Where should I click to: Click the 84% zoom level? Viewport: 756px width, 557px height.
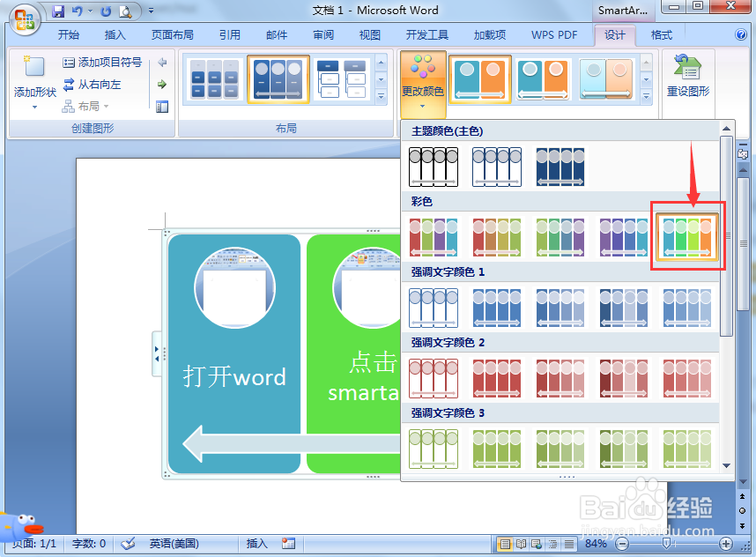coord(596,544)
